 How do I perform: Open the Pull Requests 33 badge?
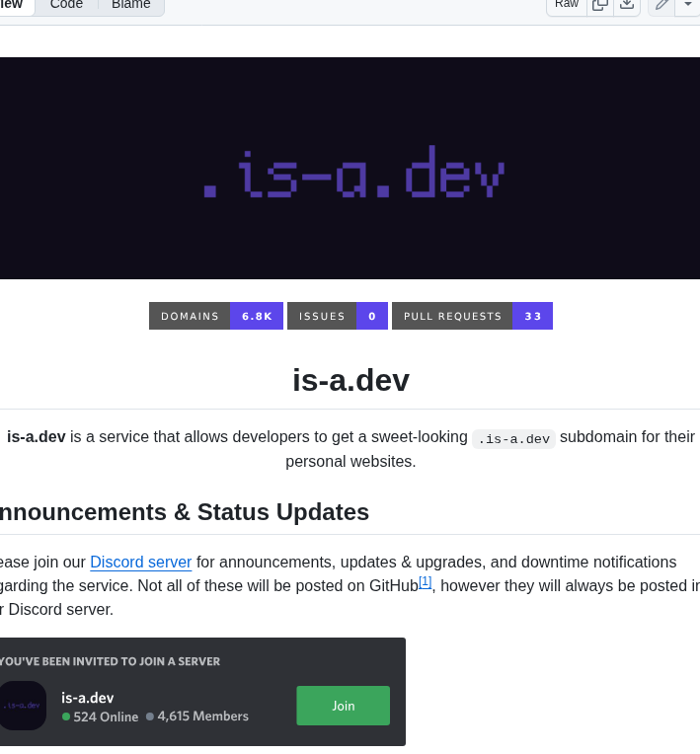click(473, 316)
